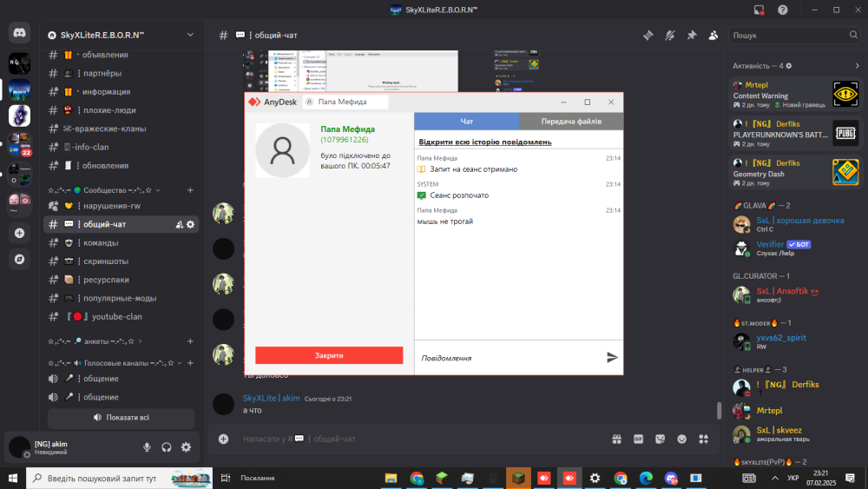Open the explore discoverable servers compass icon

(x=19, y=259)
